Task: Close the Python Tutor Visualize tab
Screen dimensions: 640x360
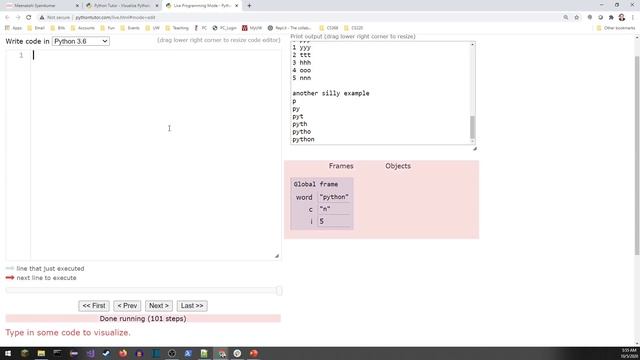Action: (x=157, y=6)
